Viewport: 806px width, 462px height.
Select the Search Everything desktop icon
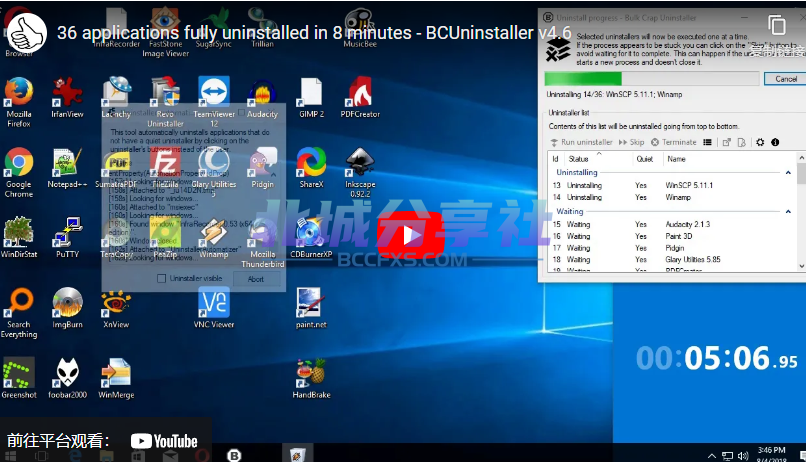(x=19, y=313)
